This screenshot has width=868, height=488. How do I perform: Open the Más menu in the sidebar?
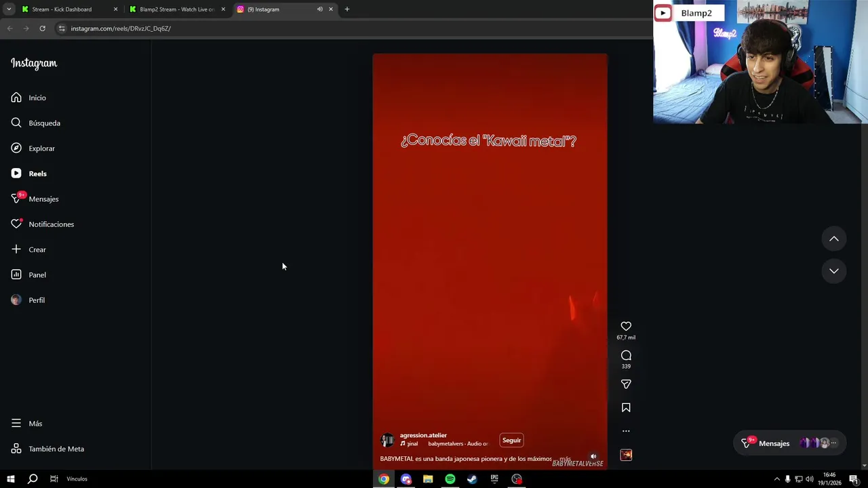point(27,424)
